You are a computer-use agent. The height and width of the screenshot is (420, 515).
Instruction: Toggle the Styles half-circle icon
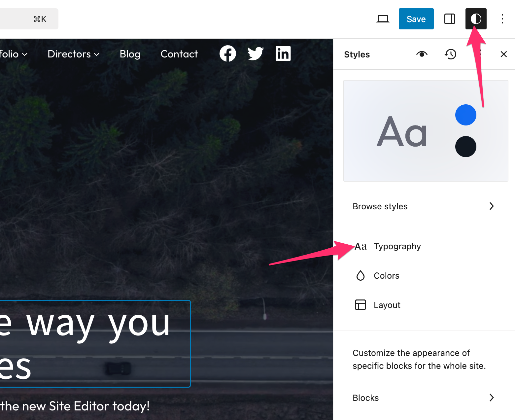click(x=476, y=19)
